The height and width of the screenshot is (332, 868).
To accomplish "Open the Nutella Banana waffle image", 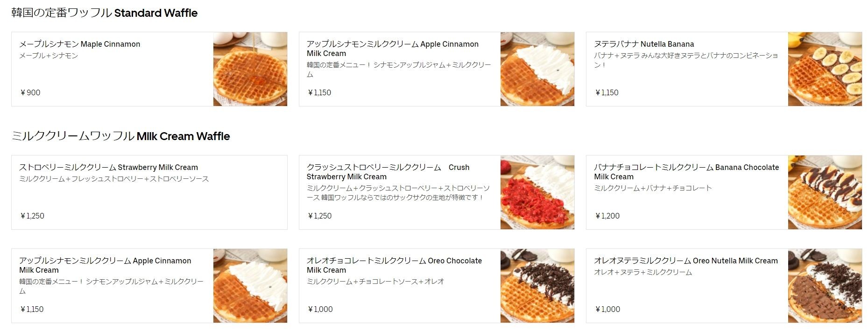I will click(825, 69).
